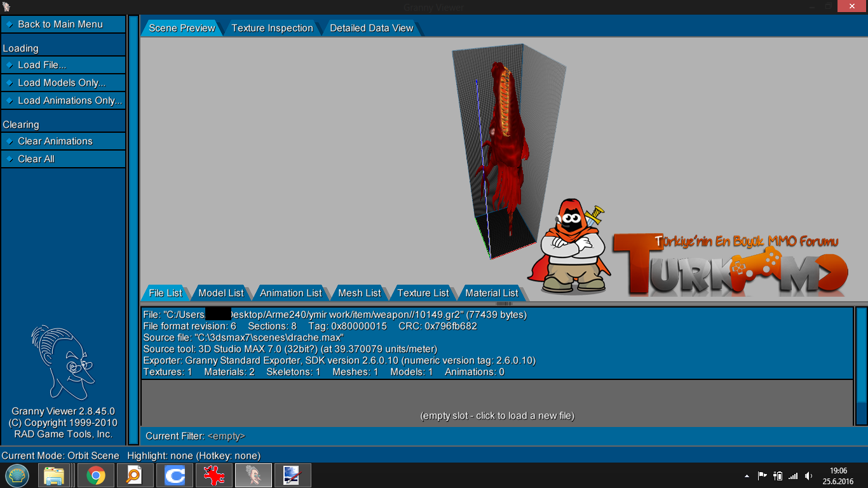Open File Explorer from the taskbar

[54, 475]
